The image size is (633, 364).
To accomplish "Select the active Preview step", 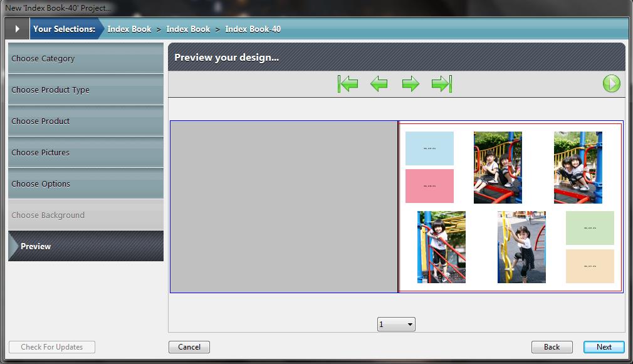I will (x=86, y=246).
